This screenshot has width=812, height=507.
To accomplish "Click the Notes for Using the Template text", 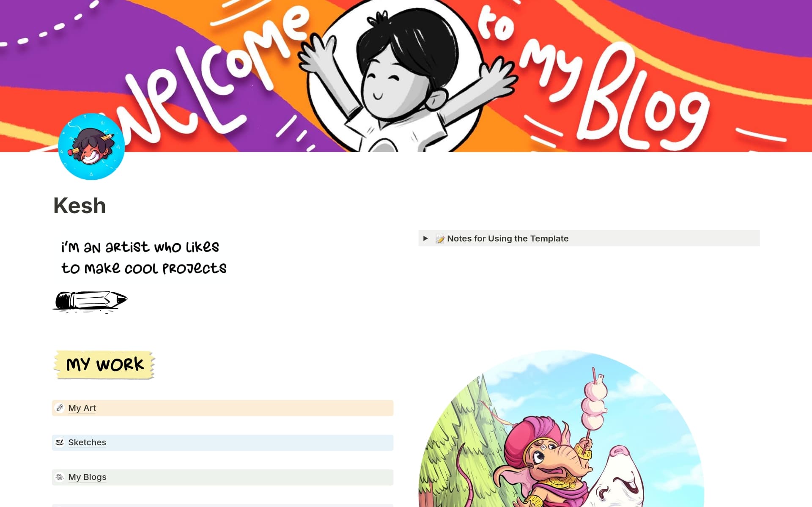I will coord(507,238).
